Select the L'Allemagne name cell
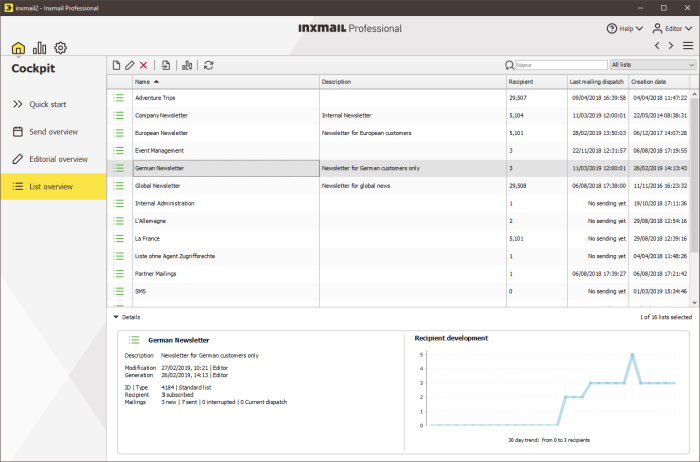 coord(226,221)
